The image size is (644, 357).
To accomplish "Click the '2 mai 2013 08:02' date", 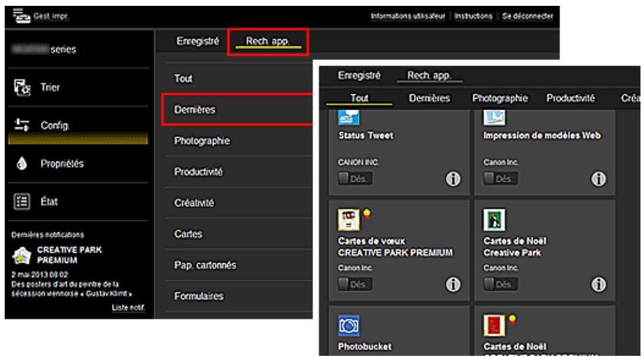I will pos(40,274).
